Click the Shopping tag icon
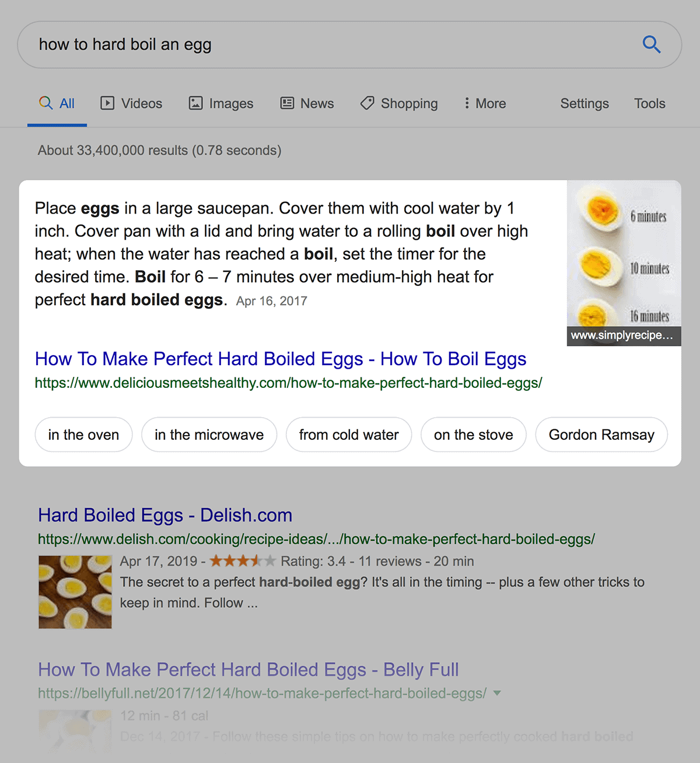The width and height of the screenshot is (700, 763). tap(367, 103)
